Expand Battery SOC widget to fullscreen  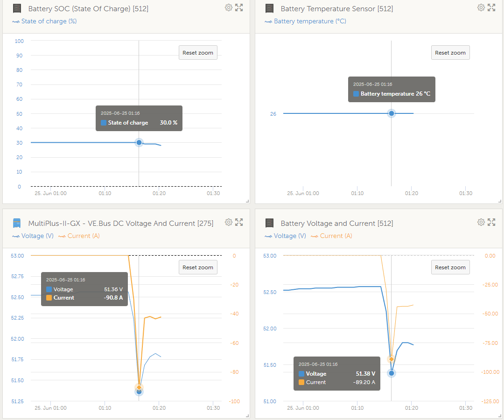click(239, 7)
